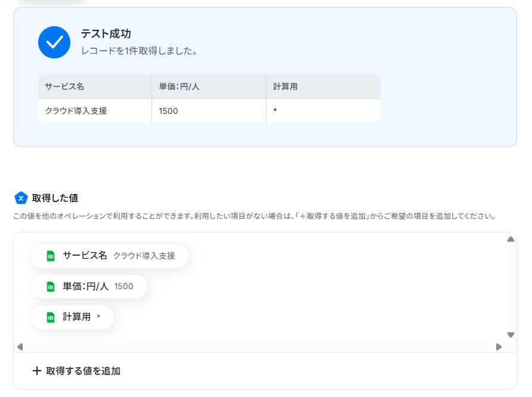Viewport: 532px width, 397px height.
Task: Click the scroll down arrow in values panel
Action: tap(511, 335)
